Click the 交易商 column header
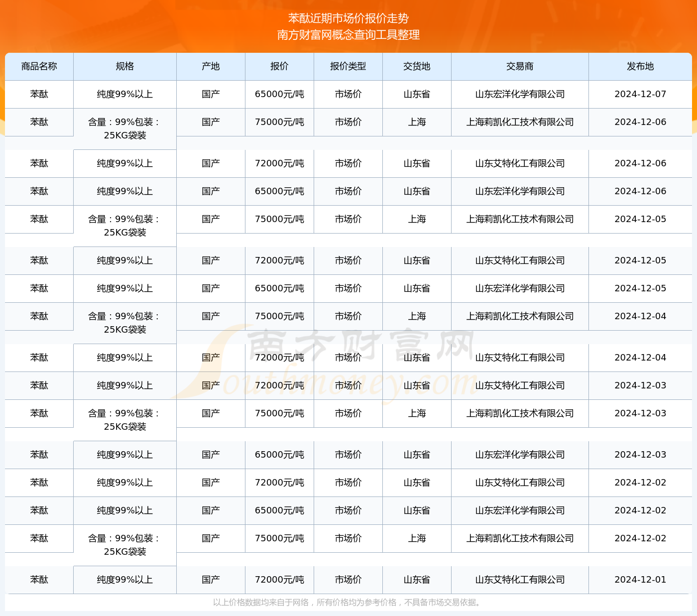The height and width of the screenshot is (616, 697). [x=520, y=66]
